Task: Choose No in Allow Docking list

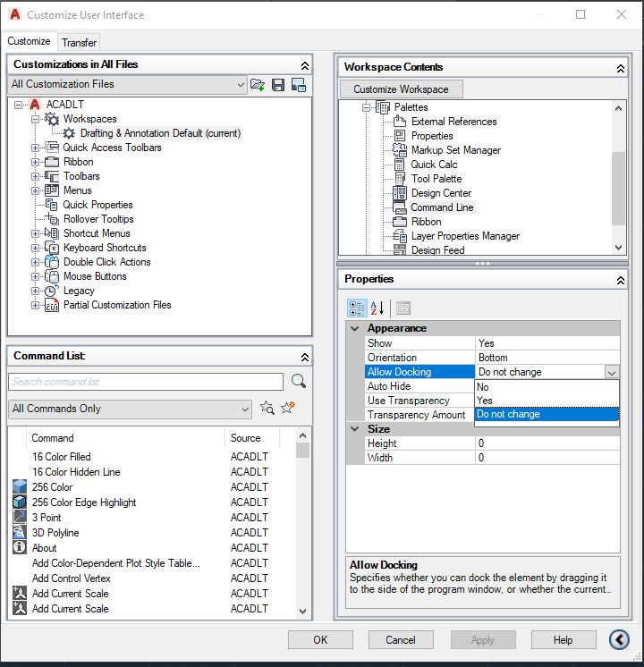Action: pyautogui.click(x=547, y=386)
